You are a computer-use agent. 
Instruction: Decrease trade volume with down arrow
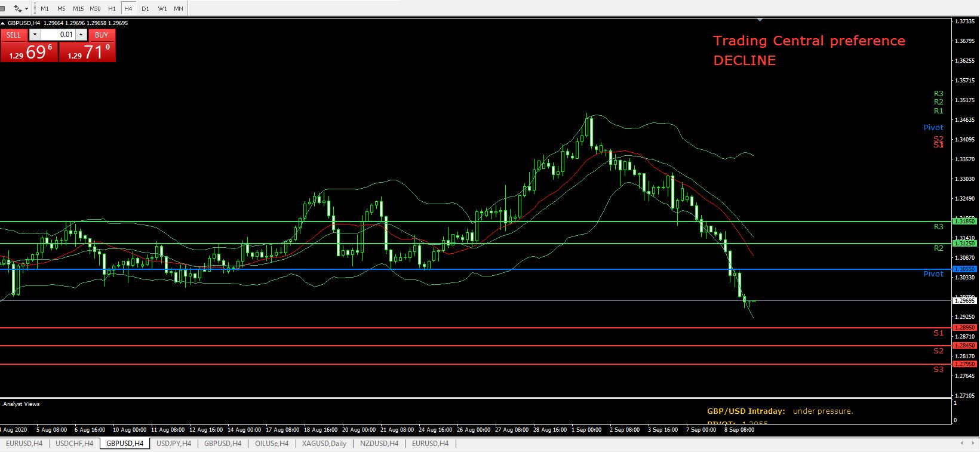(34, 35)
